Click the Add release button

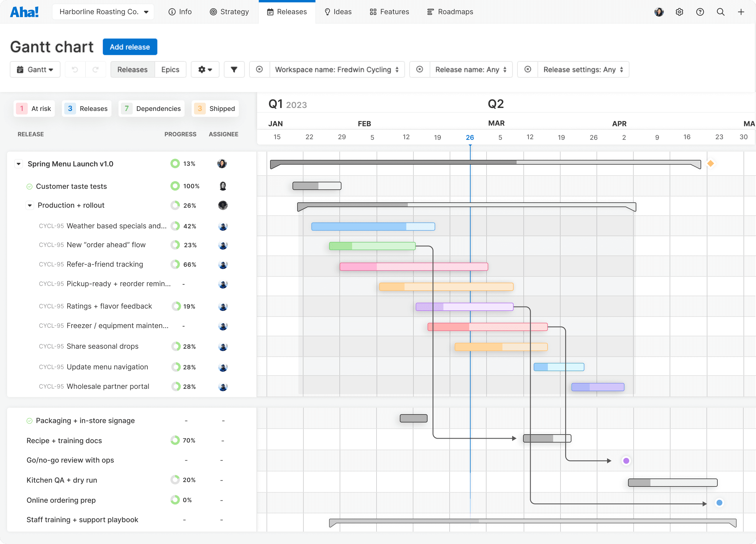[130, 47]
